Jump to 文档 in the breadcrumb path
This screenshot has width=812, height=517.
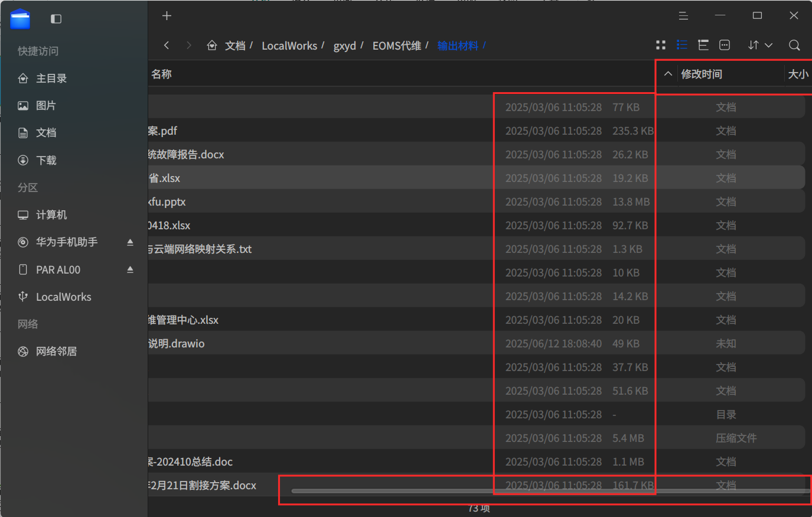(x=235, y=45)
